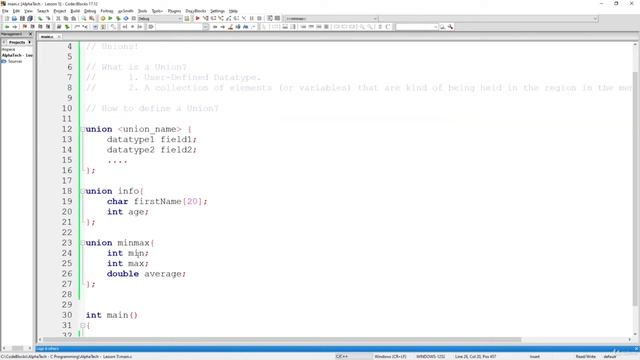Click the New file icon
Image resolution: width=640 pixels, height=360 pixels.
coord(7,18)
